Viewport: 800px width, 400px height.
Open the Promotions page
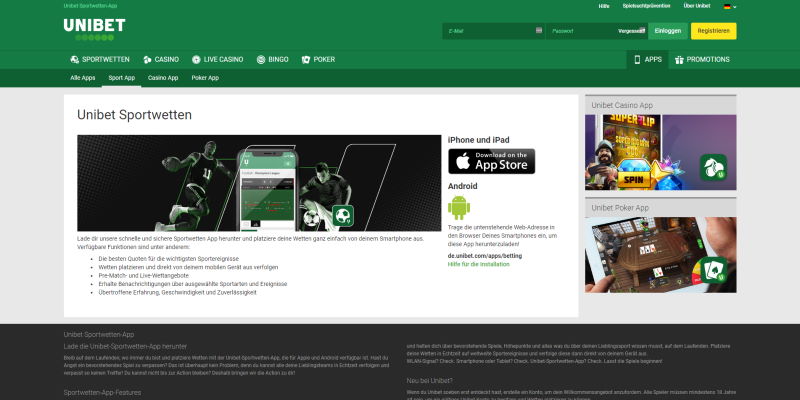pos(702,59)
